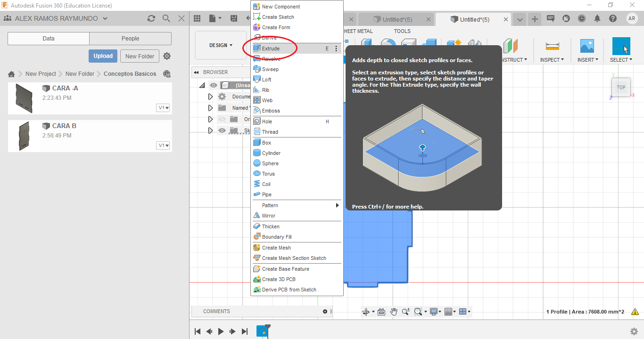Click the Hole tool icon

point(257,121)
